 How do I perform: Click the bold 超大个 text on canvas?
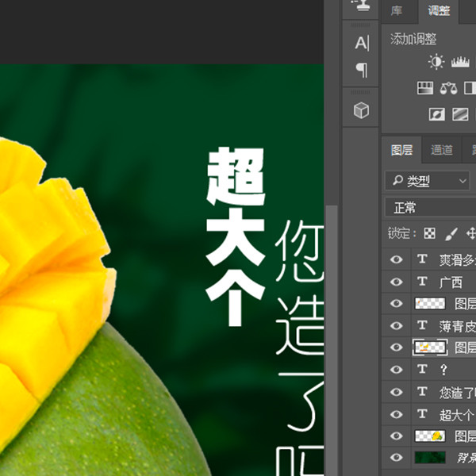(236, 236)
